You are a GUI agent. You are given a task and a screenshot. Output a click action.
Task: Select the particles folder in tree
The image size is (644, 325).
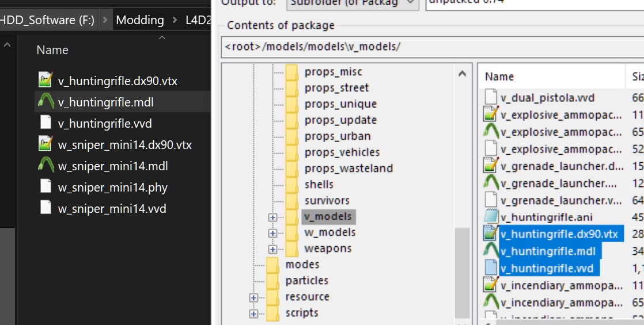coord(306,281)
